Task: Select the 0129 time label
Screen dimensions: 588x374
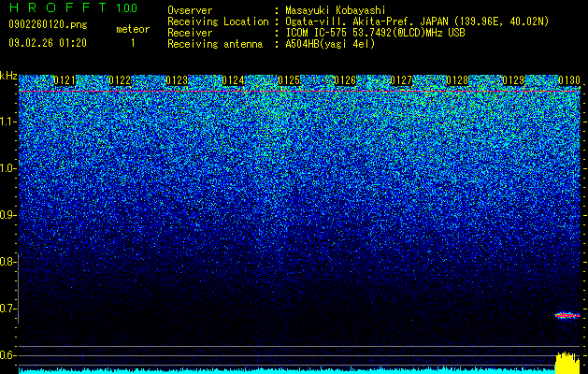Action: pyautogui.click(x=513, y=80)
